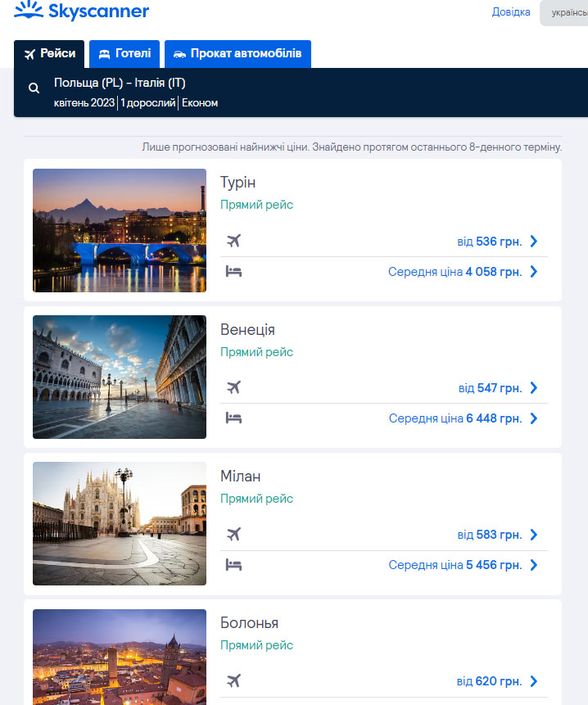The width and height of the screenshot is (588, 705).
Task: Open від 536 грн. flight price
Action: (490, 242)
